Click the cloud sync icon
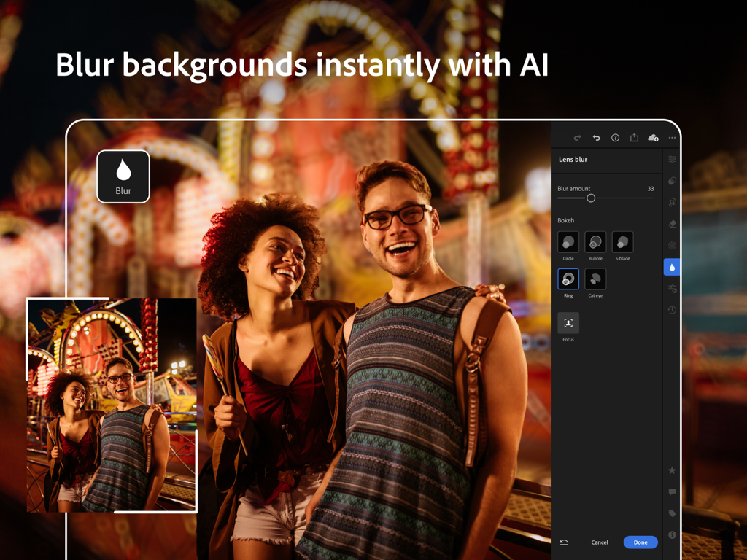747x560 pixels. coord(653,137)
